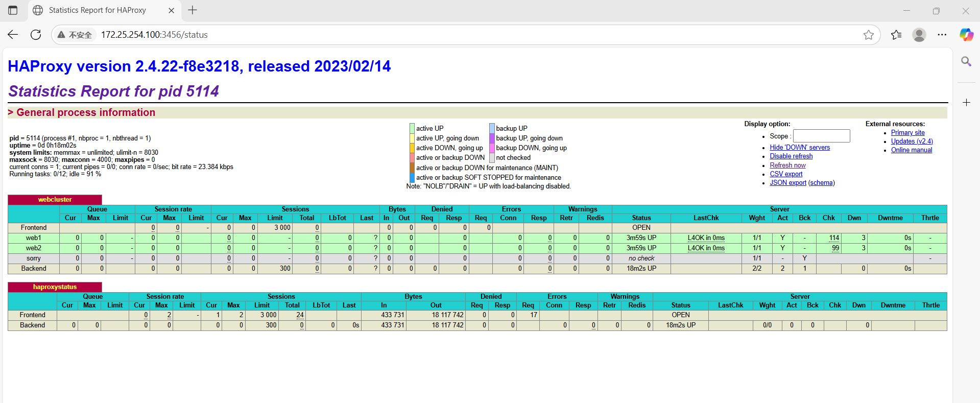The image size is (980, 403).
Task: Click the active UP legend swatch
Action: tap(412, 128)
